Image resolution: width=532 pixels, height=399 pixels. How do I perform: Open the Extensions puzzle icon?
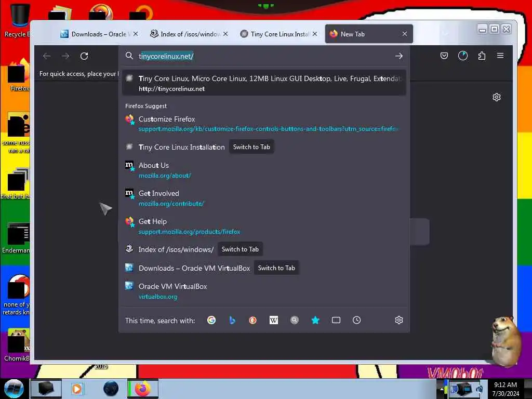[x=482, y=56]
